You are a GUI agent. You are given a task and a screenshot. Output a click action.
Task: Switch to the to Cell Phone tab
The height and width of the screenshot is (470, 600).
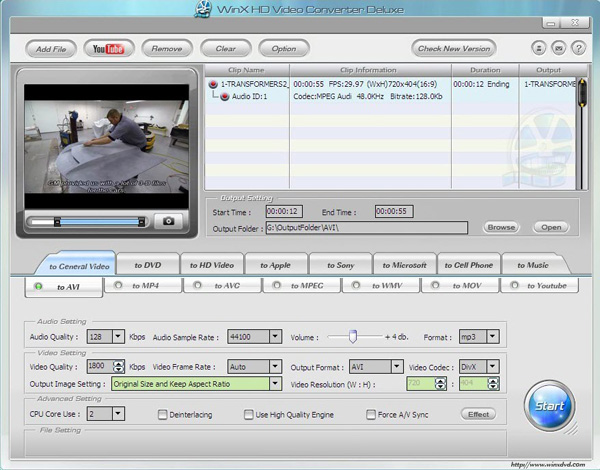pos(468,265)
